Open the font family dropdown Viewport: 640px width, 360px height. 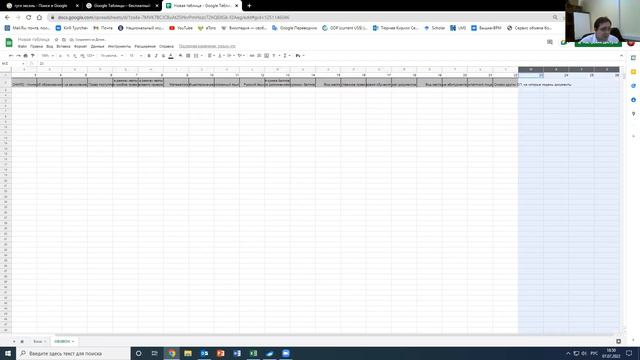(112, 56)
